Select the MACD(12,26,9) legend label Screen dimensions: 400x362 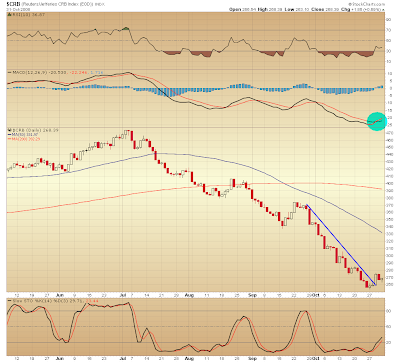30,72
